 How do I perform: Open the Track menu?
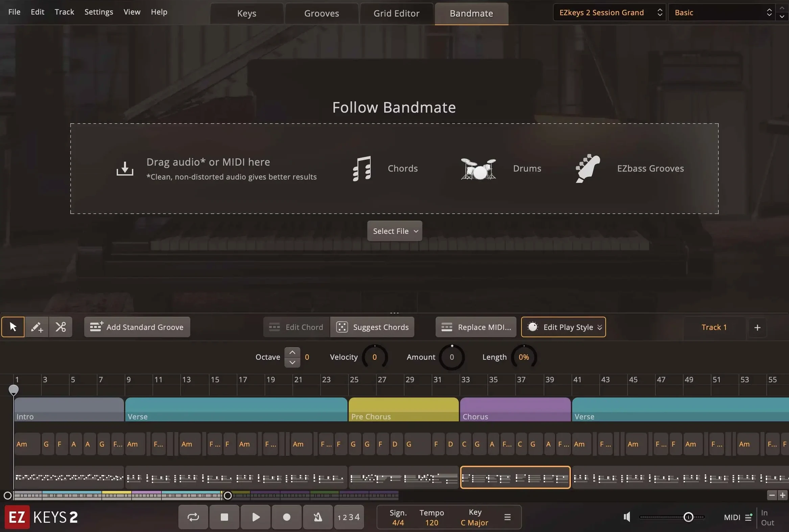tap(64, 12)
